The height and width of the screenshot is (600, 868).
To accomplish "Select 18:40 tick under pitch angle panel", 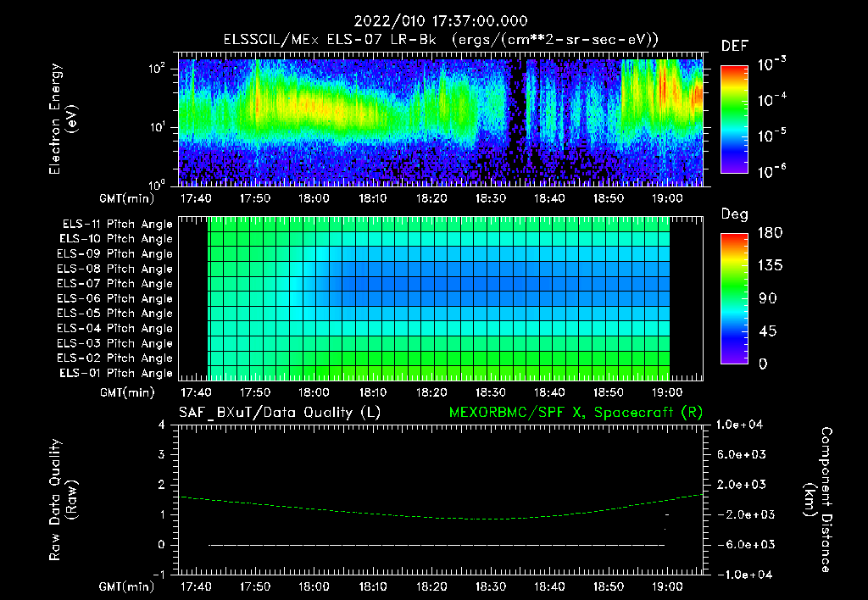I will (549, 393).
